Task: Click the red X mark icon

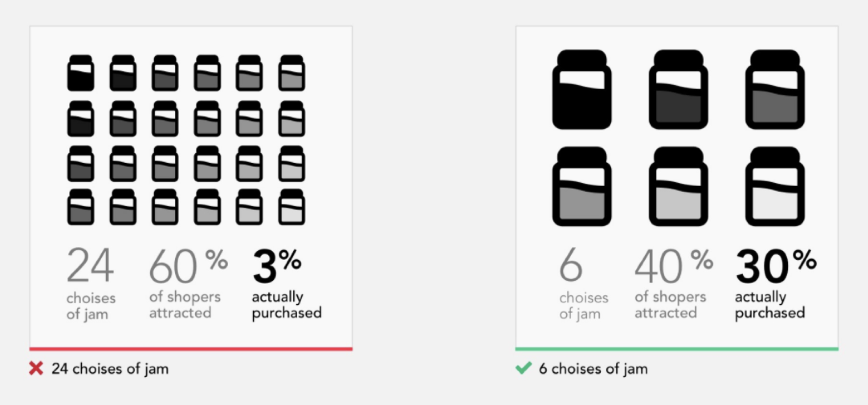Action: pyautogui.click(x=36, y=368)
